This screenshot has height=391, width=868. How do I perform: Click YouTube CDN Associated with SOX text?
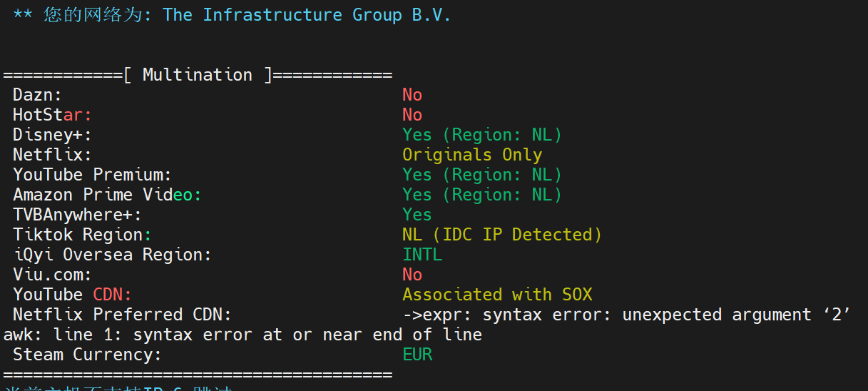click(x=497, y=295)
